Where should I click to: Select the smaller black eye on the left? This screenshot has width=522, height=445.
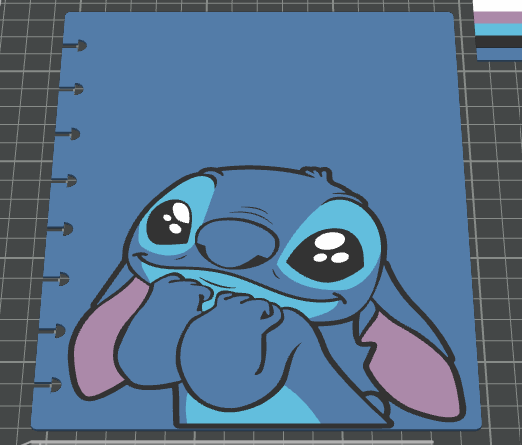pos(169,222)
